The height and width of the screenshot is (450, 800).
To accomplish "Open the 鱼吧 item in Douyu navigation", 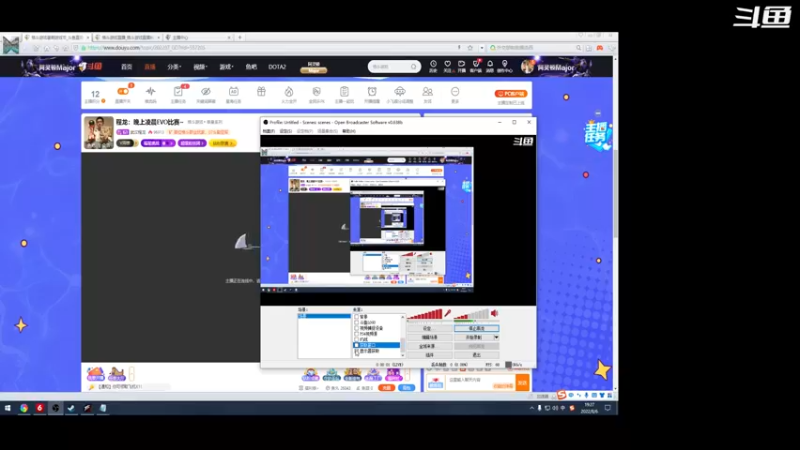I will (251, 67).
